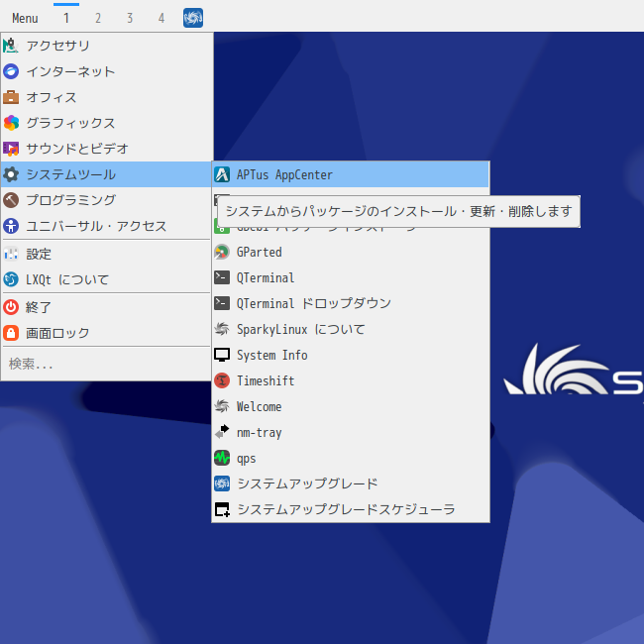Click the 設定 preferences icon
644x644 pixels.
[x=11, y=254]
